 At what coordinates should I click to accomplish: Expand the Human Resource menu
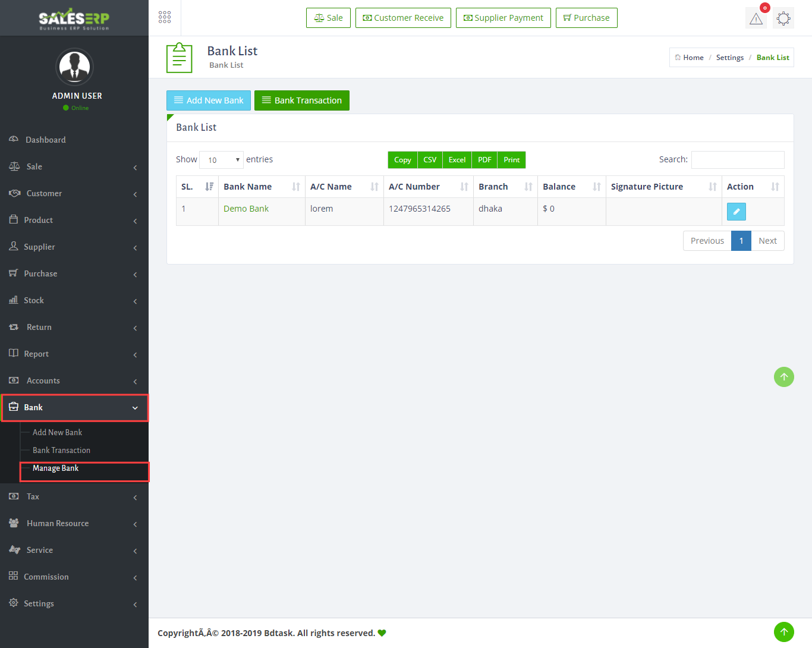pos(74,523)
